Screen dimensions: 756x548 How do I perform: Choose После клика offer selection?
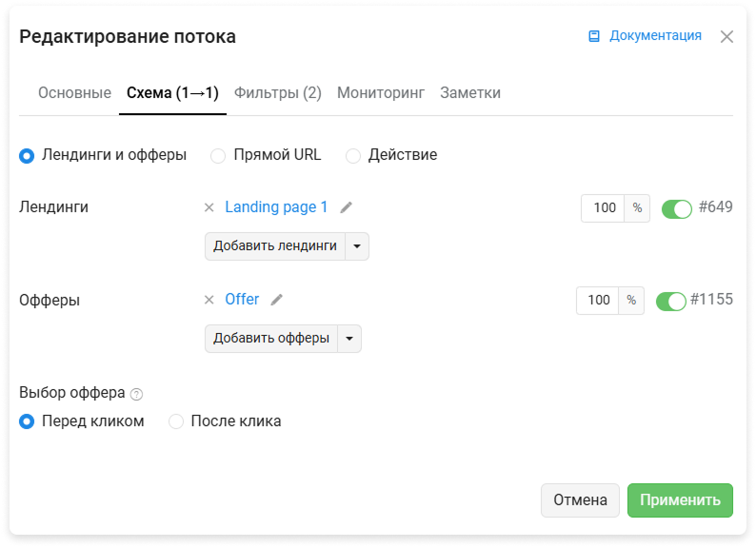[x=176, y=421]
